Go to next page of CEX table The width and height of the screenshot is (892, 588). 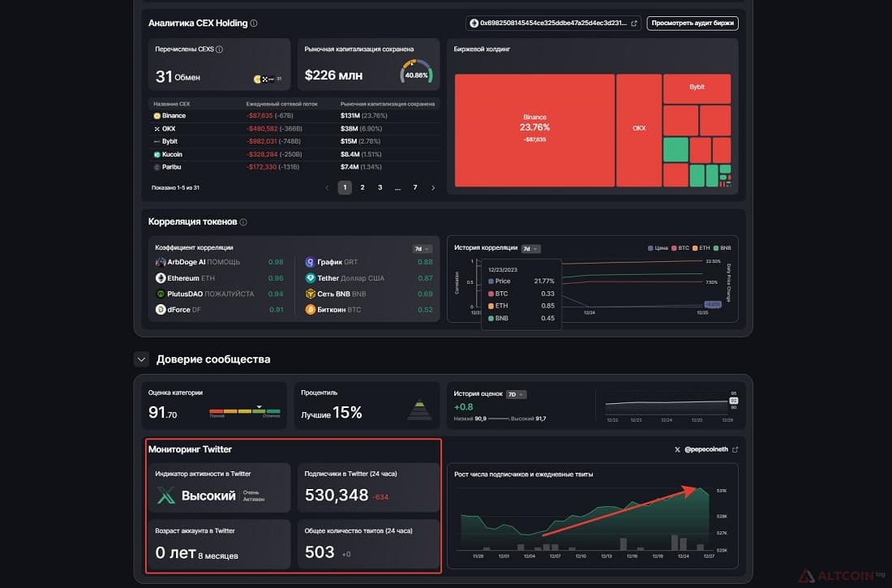(433, 188)
